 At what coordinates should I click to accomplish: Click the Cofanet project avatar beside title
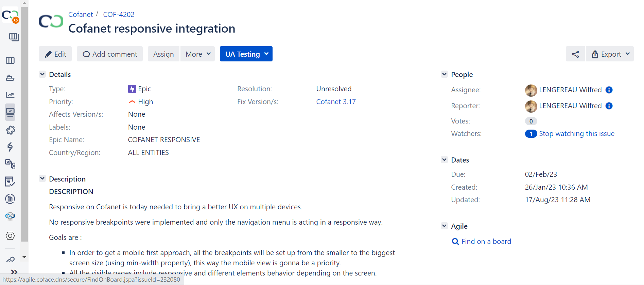pyautogui.click(x=51, y=21)
